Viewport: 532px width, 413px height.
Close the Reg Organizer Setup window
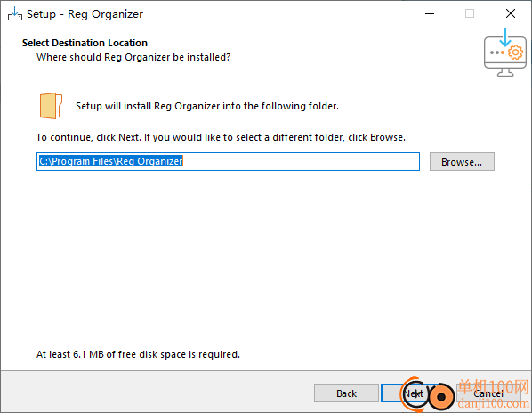point(511,14)
